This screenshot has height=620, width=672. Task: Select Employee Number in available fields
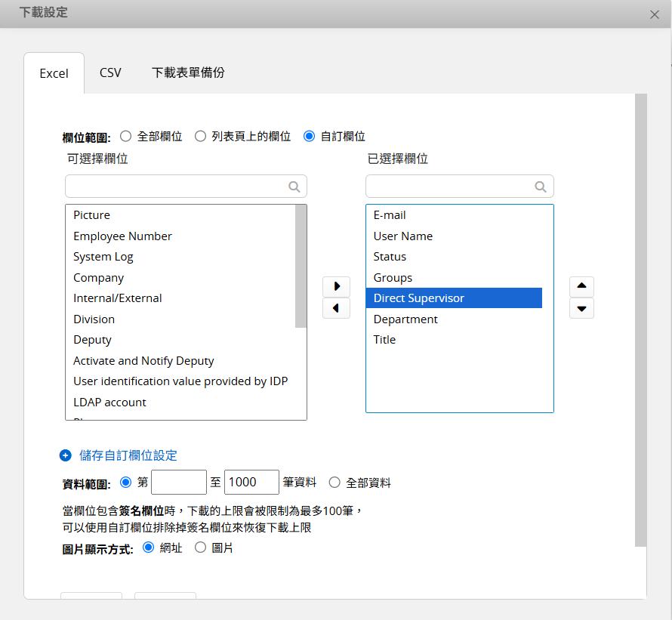(x=180, y=236)
